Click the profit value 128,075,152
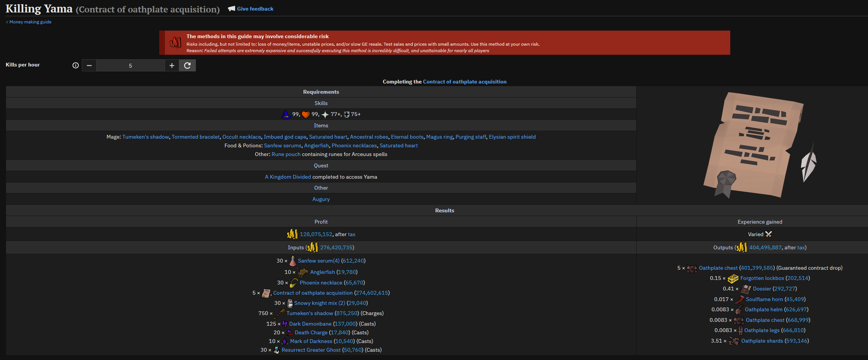This screenshot has width=868, height=360. tap(316, 234)
